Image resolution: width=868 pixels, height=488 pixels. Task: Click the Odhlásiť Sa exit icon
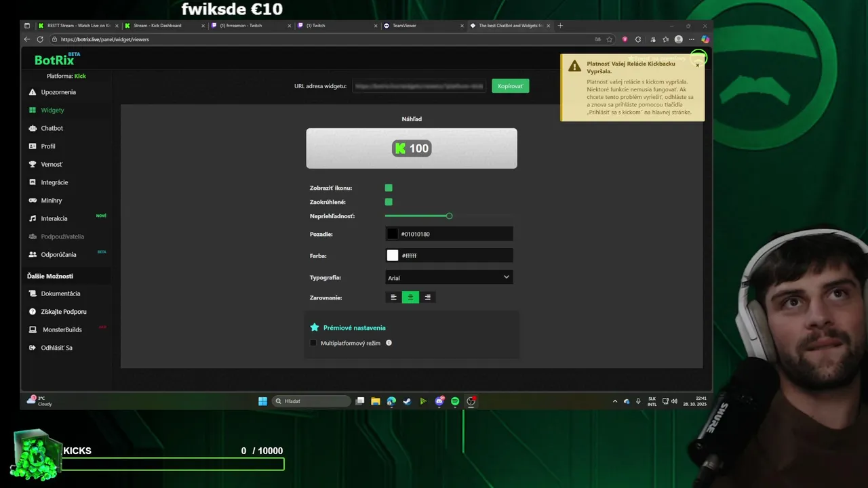[x=33, y=348]
